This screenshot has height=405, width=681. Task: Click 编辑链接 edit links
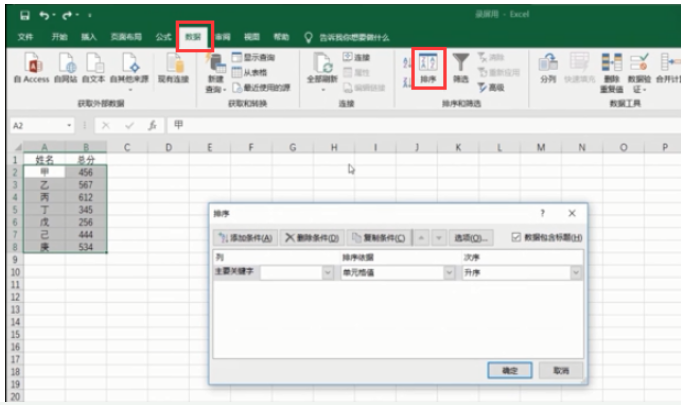coord(364,88)
